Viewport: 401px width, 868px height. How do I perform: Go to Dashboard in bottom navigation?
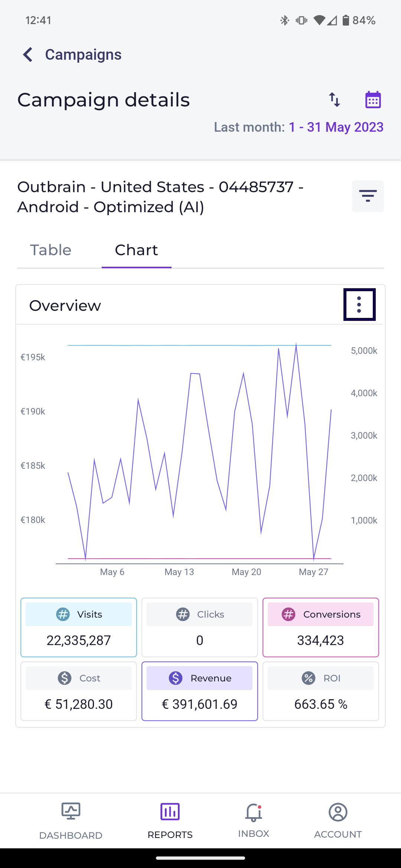point(71,820)
